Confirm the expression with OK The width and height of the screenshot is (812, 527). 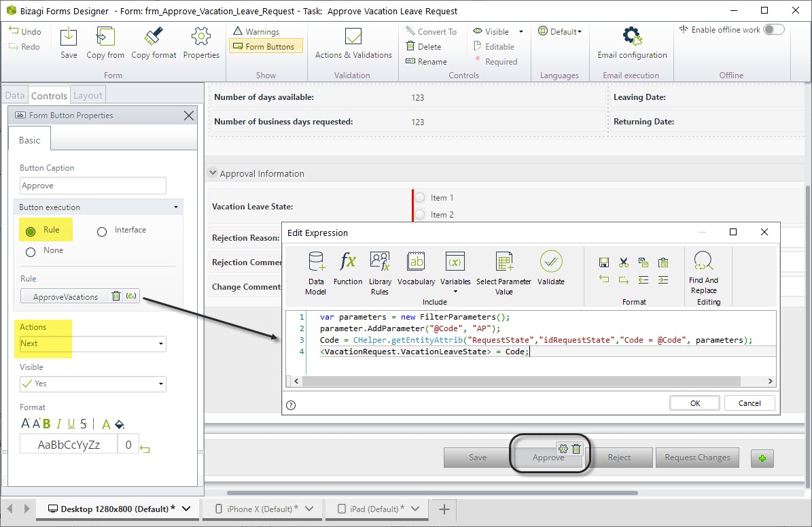tap(694, 403)
